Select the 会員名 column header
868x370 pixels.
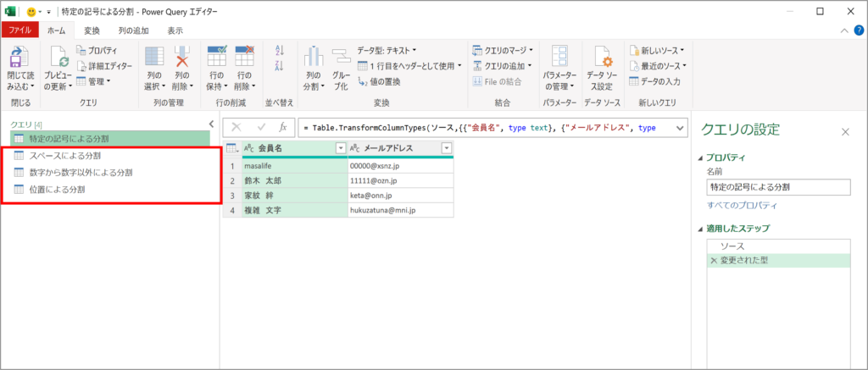pyautogui.click(x=295, y=148)
